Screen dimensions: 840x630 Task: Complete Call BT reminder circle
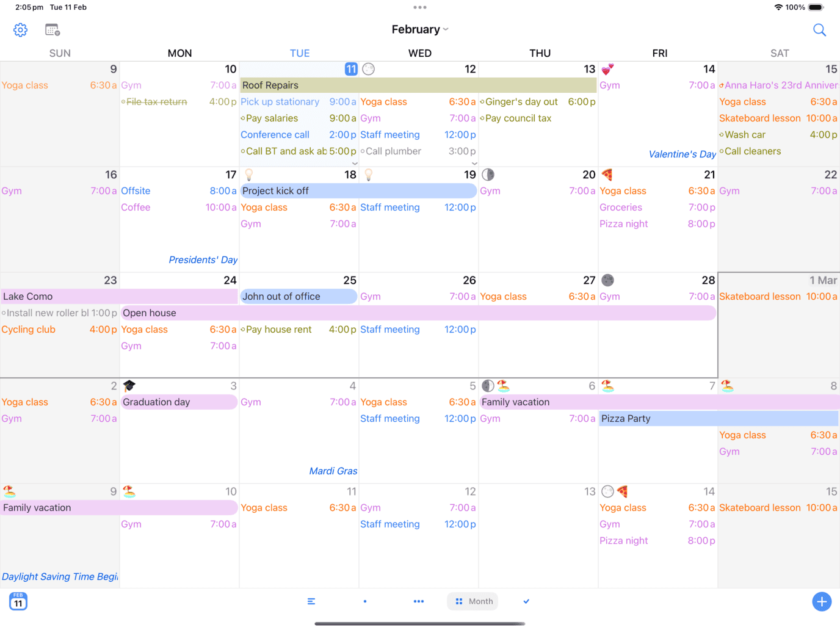coord(243,151)
